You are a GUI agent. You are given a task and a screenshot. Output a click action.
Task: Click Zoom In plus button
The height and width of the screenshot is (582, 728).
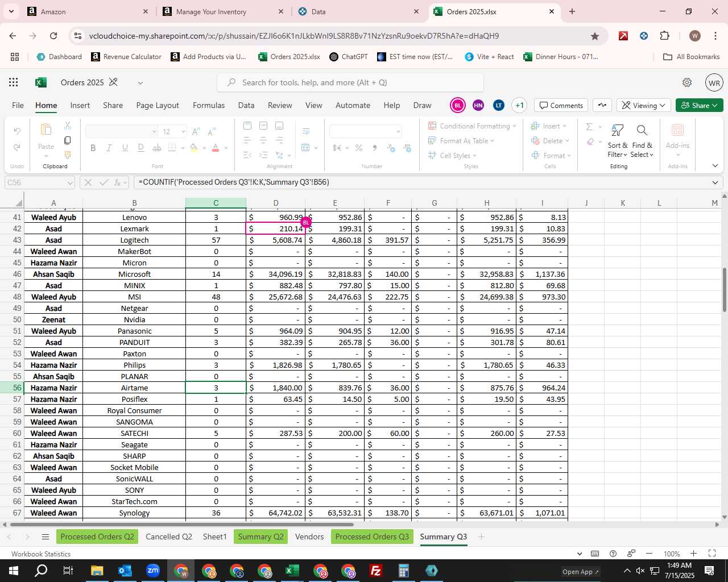coord(693,554)
